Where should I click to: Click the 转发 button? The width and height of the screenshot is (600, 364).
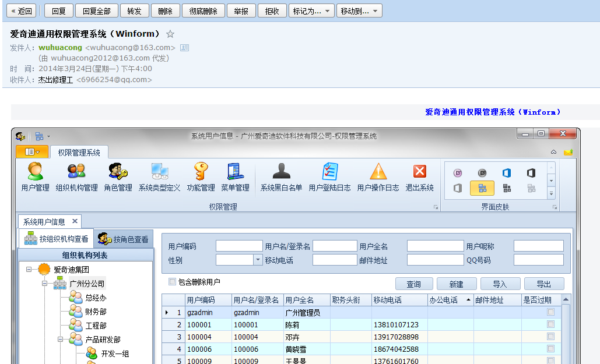[x=134, y=11]
